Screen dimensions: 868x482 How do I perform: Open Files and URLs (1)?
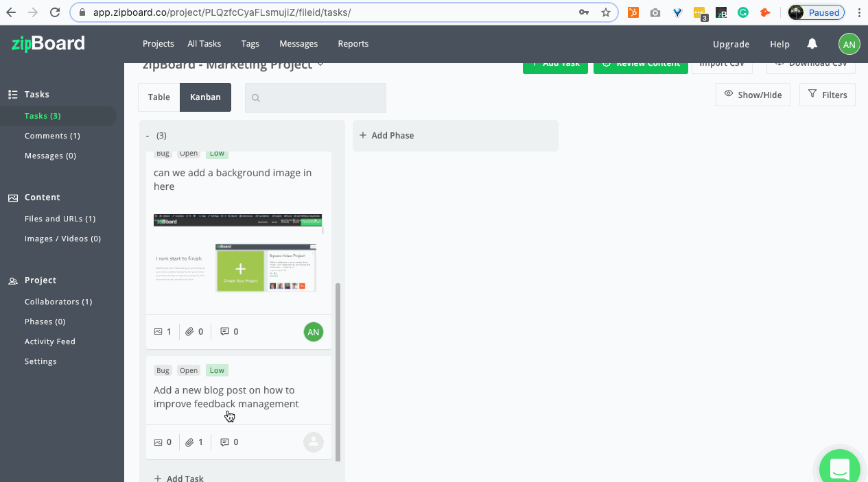point(60,219)
